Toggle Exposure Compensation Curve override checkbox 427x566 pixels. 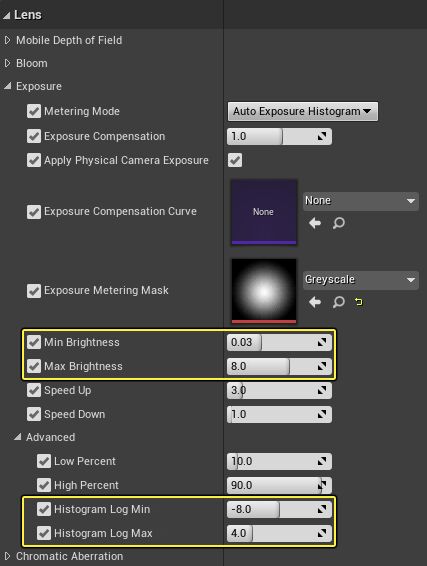pos(34,212)
